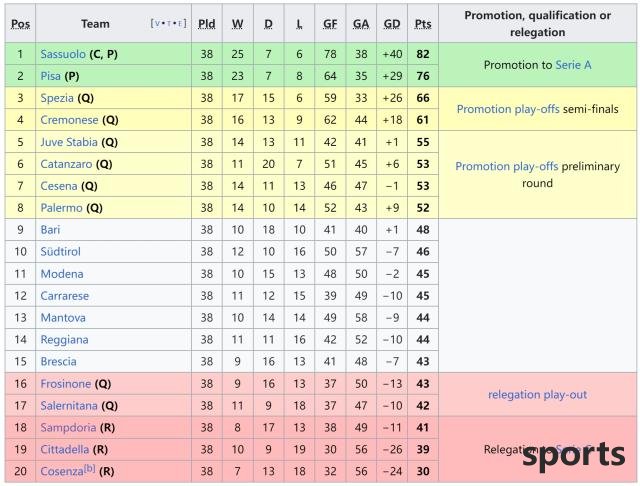Click the Cosenza footnote b marker
Image resolution: width=640 pixels, height=486 pixels.
(89, 468)
